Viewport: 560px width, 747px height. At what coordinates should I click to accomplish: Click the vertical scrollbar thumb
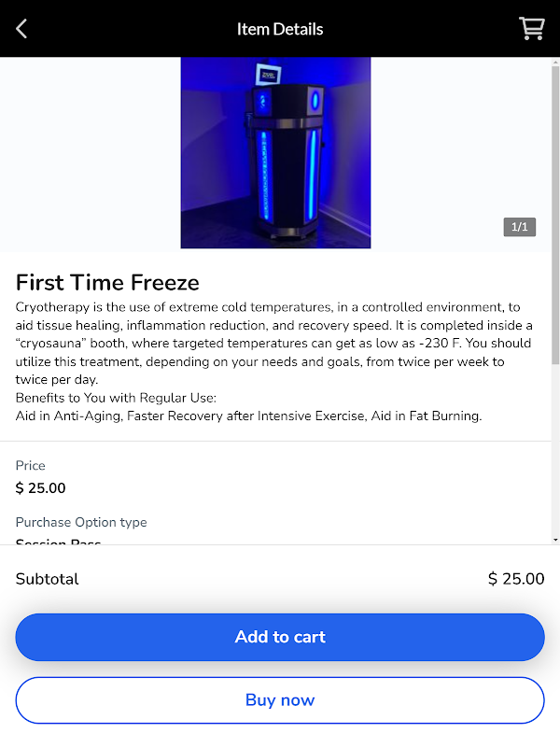click(555, 216)
